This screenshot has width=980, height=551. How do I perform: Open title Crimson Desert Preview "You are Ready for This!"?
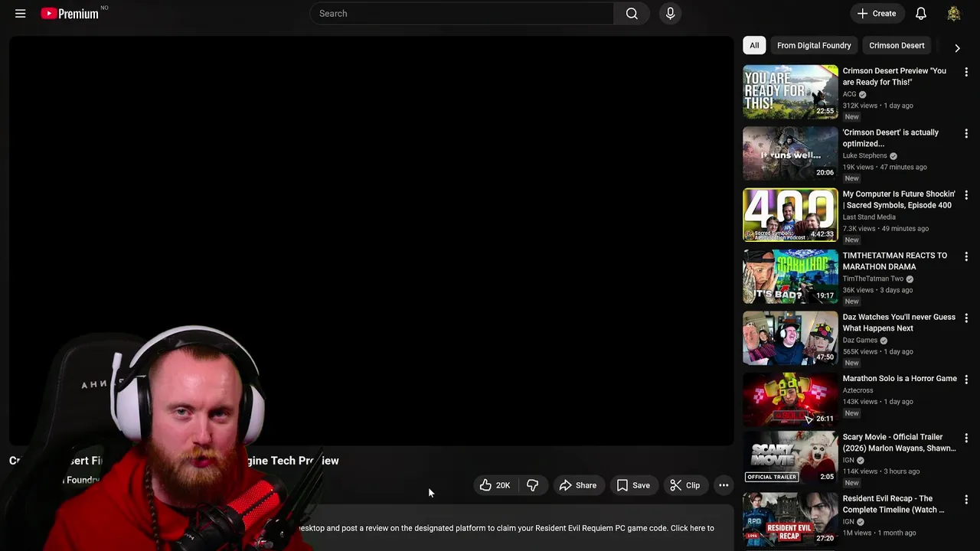click(x=894, y=77)
